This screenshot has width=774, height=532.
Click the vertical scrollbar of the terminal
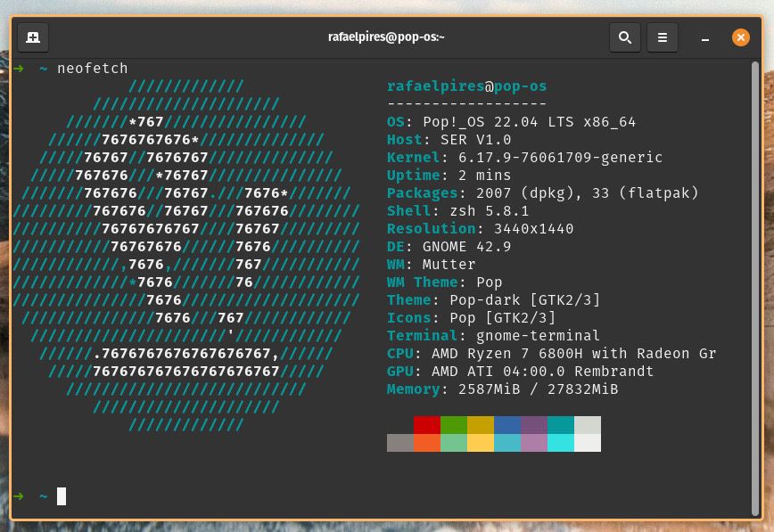click(x=754, y=289)
